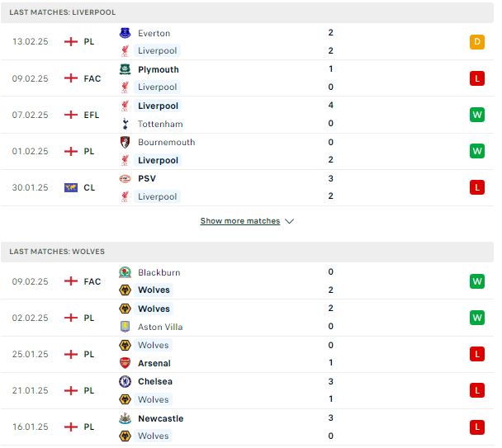The height and width of the screenshot is (448, 502).
Task: Click the Tottenham crest icon
Action: [125, 124]
